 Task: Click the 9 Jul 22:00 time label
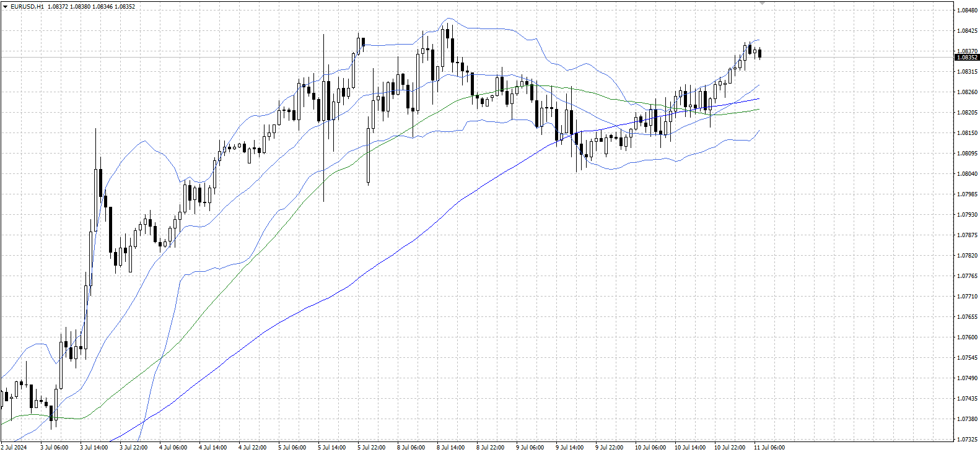point(610,447)
